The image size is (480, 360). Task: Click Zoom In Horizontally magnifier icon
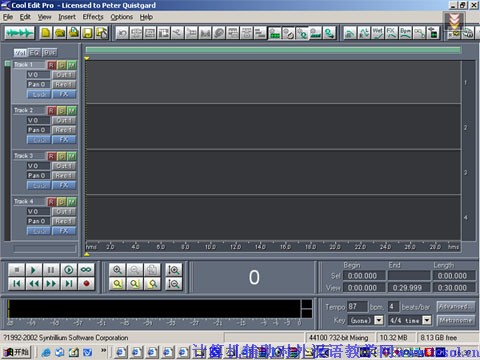click(x=117, y=270)
